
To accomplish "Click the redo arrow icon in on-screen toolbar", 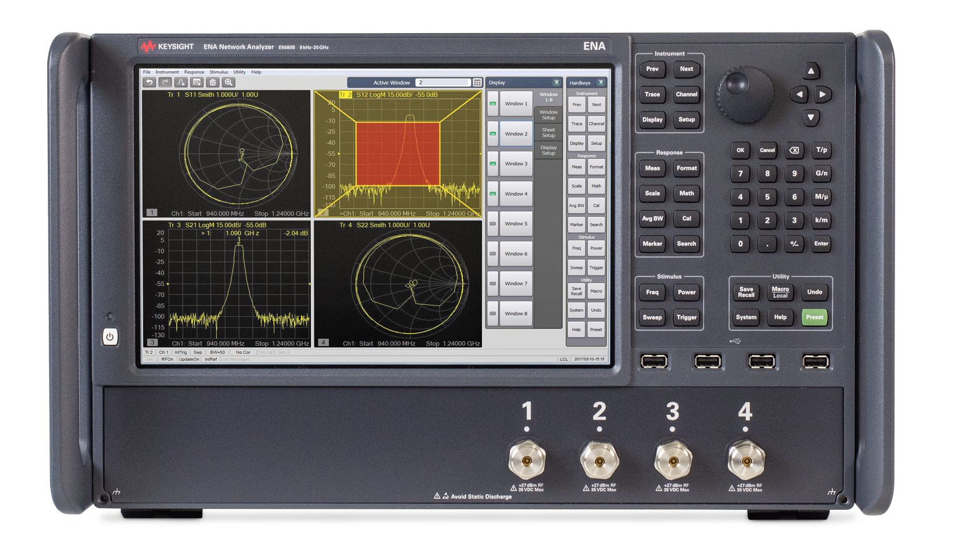I will pos(165,83).
